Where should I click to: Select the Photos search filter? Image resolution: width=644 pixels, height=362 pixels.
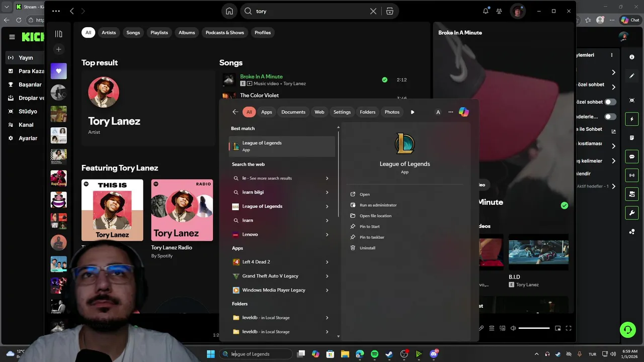392,112
